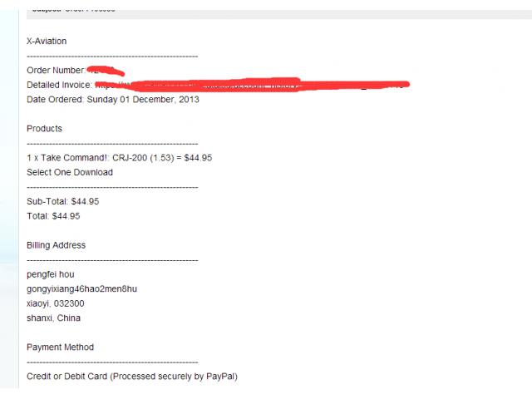Click the redacted order number value
Screen dimensions: 532x399
click(106, 71)
